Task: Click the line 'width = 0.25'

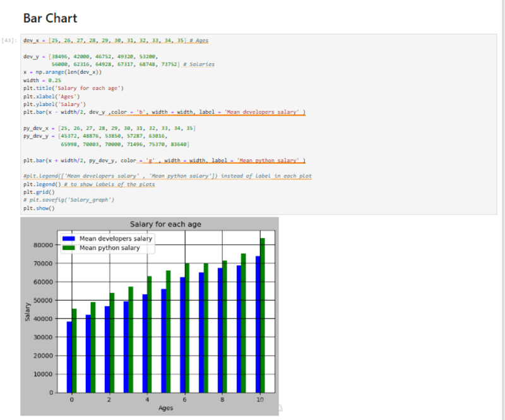Action: click(x=42, y=80)
